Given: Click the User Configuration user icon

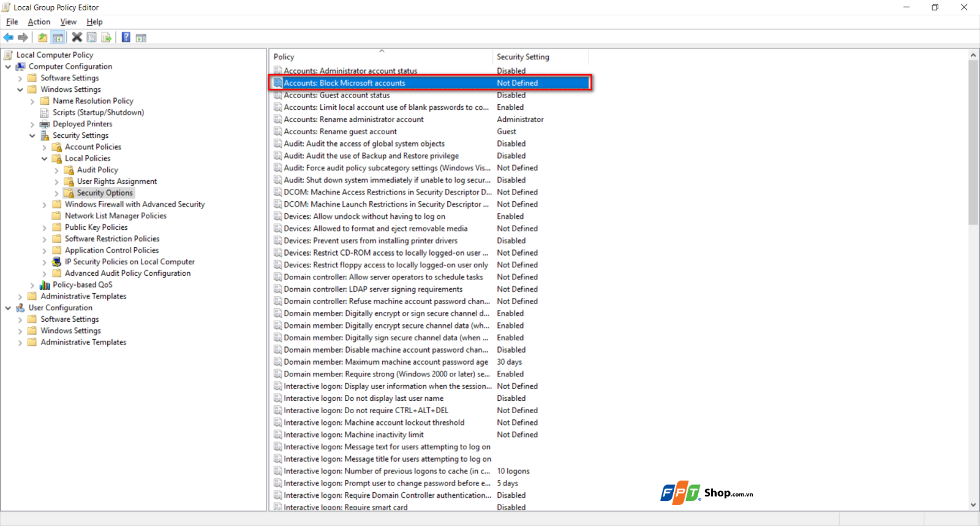Looking at the screenshot, I should click(x=21, y=308).
